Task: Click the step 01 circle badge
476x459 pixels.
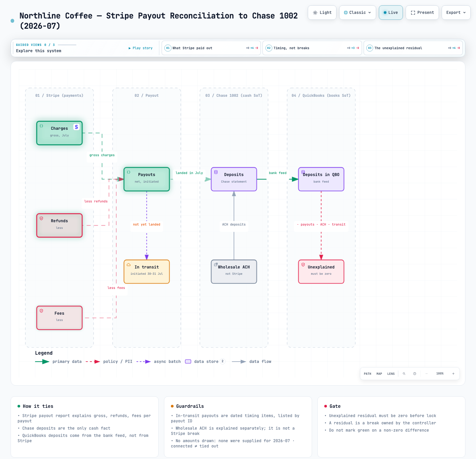Action: pos(168,48)
